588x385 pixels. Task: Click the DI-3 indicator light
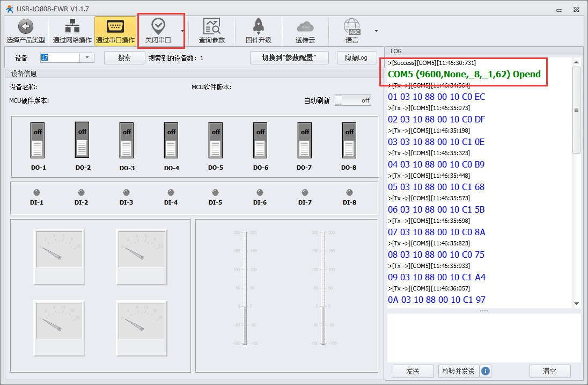[127, 192]
